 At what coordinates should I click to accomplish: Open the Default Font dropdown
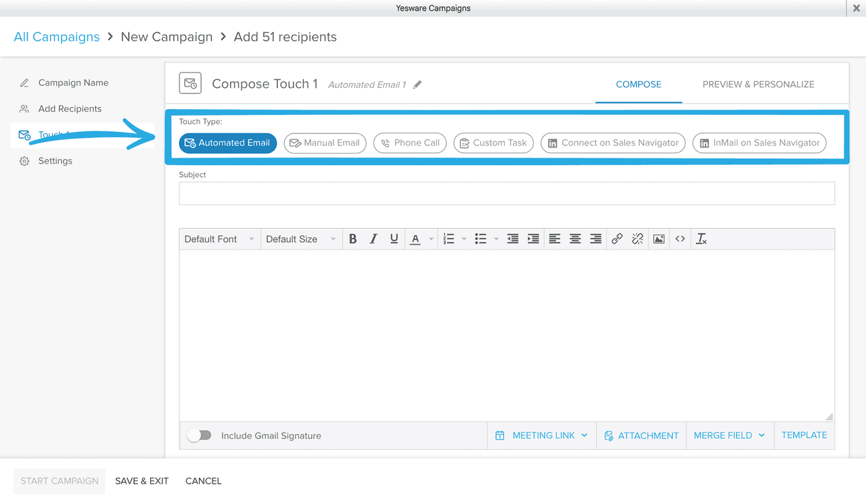[x=218, y=238]
